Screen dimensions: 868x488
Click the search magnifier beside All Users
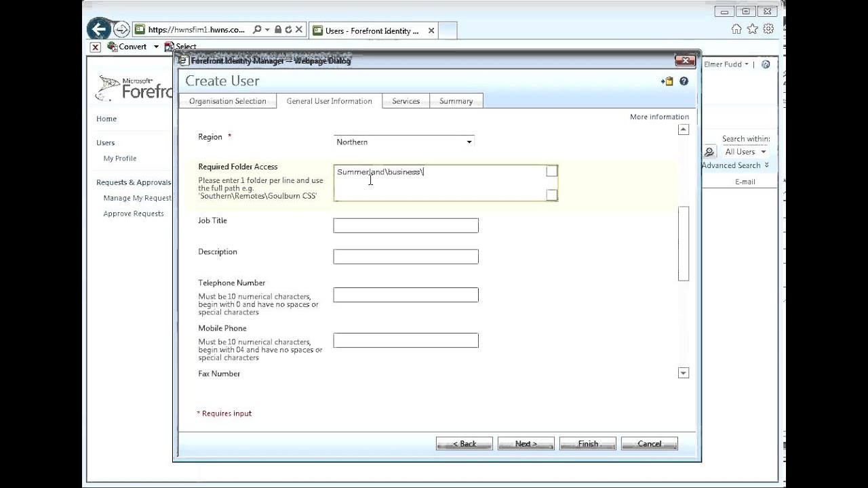[x=709, y=152]
